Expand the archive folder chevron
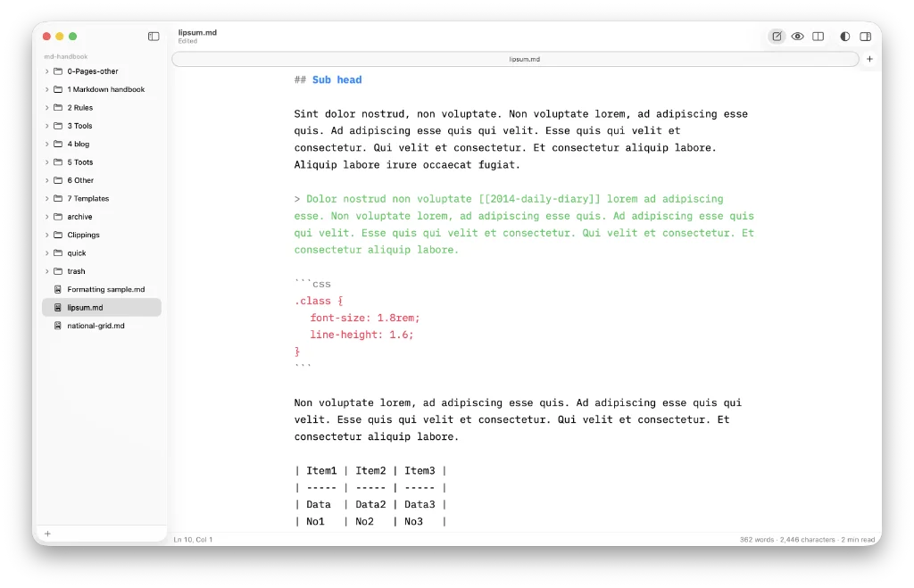 (46, 217)
